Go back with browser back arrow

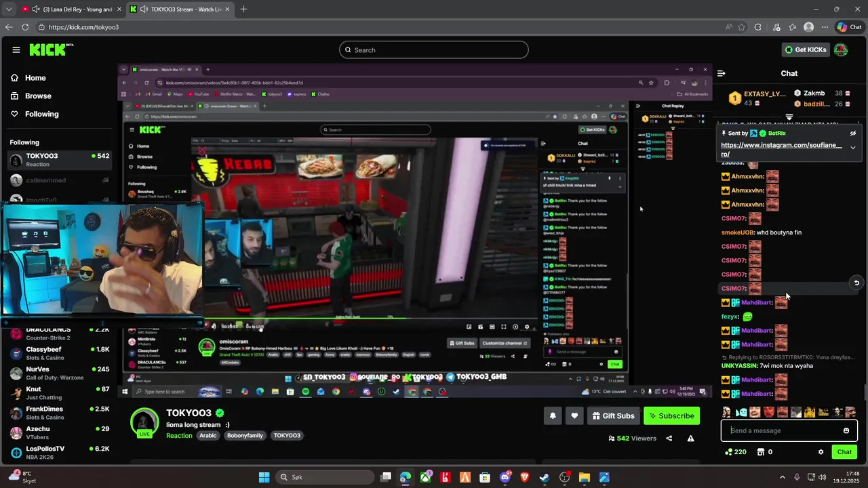point(9,27)
